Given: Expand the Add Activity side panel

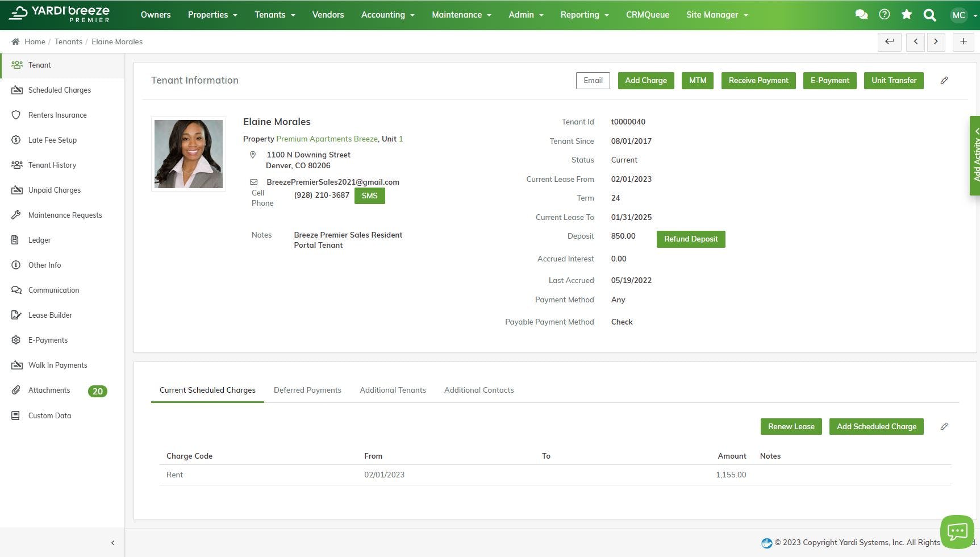Looking at the screenshot, I should tap(975, 156).
